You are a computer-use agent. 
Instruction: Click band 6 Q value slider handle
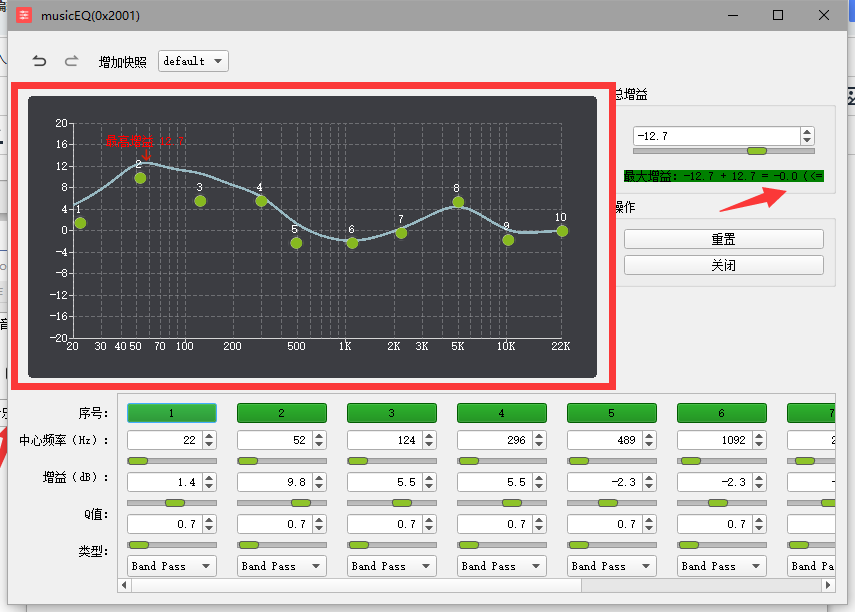pyautogui.click(x=689, y=545)
